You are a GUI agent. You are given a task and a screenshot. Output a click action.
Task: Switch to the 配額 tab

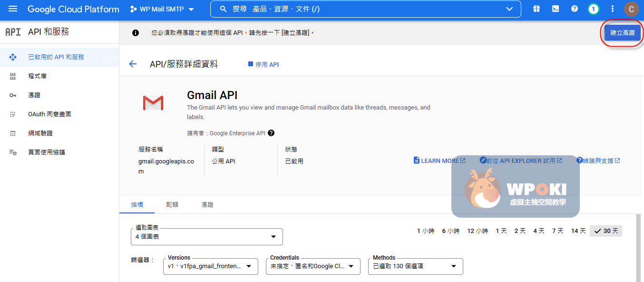pos(172,204)
